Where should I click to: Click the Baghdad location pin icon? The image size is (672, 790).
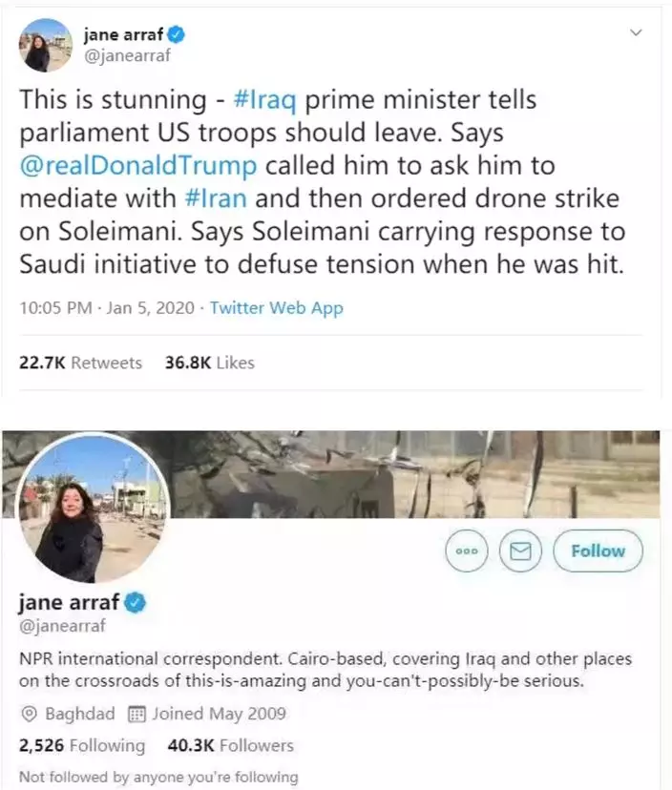pyautogui.click(x=29, y=714)
